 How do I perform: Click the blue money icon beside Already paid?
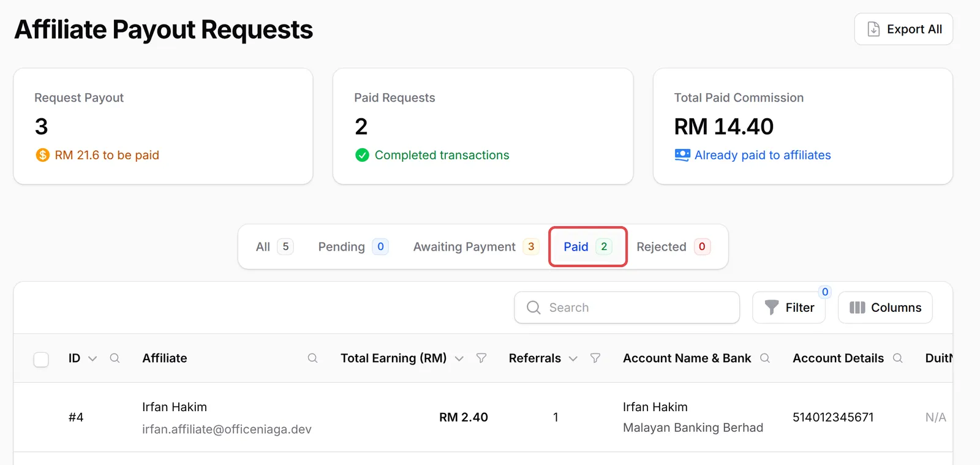(x=682, y=155)
